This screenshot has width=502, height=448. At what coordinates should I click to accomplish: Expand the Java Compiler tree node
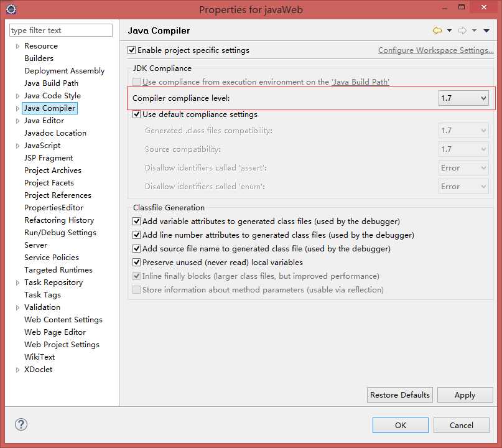17,108
